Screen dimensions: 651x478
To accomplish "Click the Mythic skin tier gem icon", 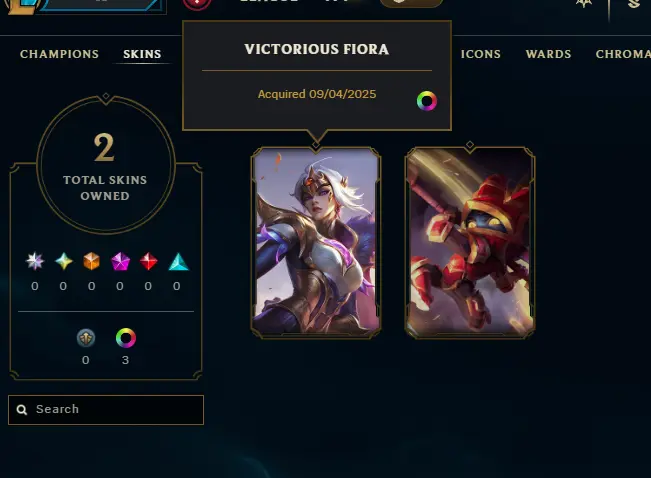I will pos(64,262).
